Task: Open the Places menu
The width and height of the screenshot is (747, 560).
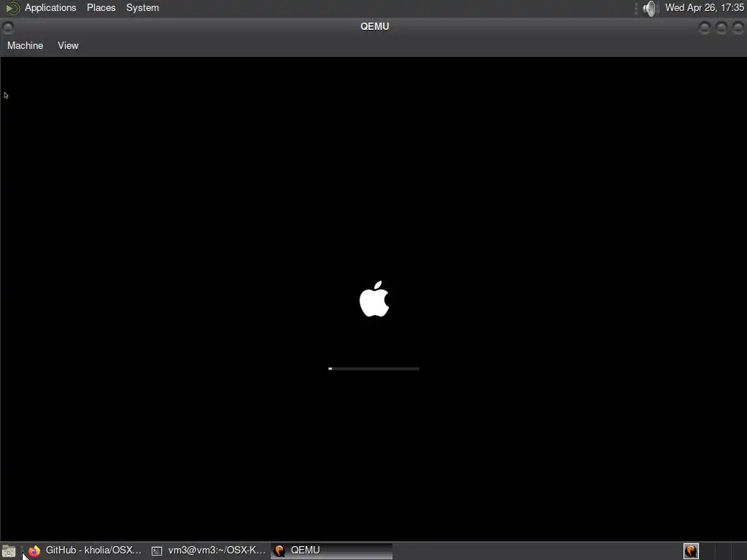Action: [x=101, y=7]
